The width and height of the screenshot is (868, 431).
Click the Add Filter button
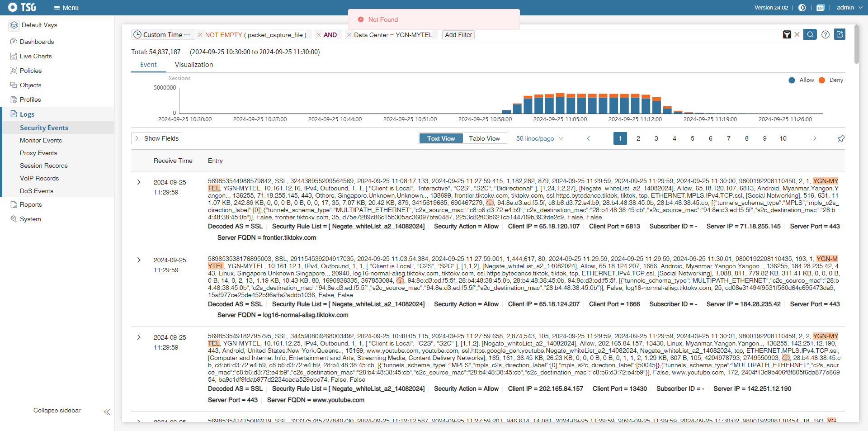tap(458, 35)
